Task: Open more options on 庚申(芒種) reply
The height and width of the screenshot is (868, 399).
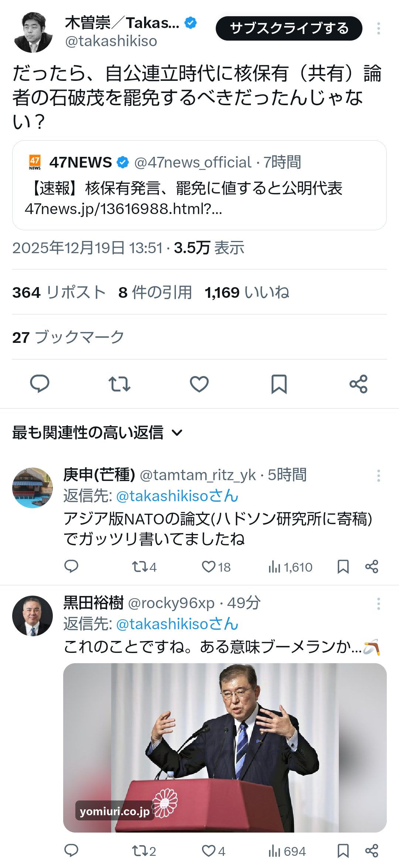Action: (378, 476)
